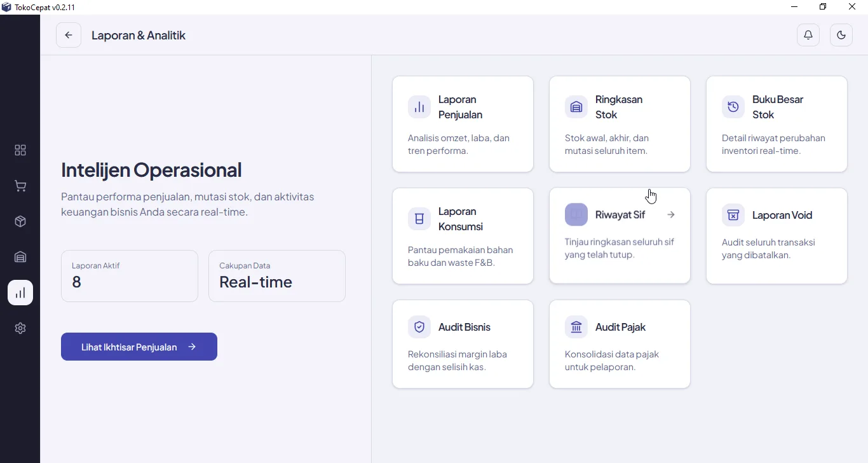Click 'Konsolidasi data pajak untuk pelaporan' text
The height and width of the screenshot is (463, 868).
pyautogui.click(x=612, y=361)
